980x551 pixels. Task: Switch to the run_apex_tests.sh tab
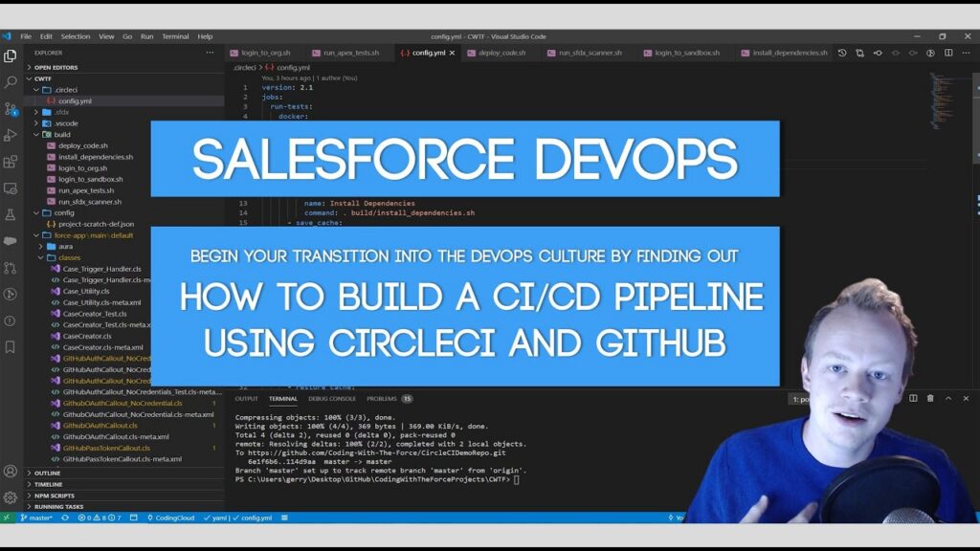350,54
